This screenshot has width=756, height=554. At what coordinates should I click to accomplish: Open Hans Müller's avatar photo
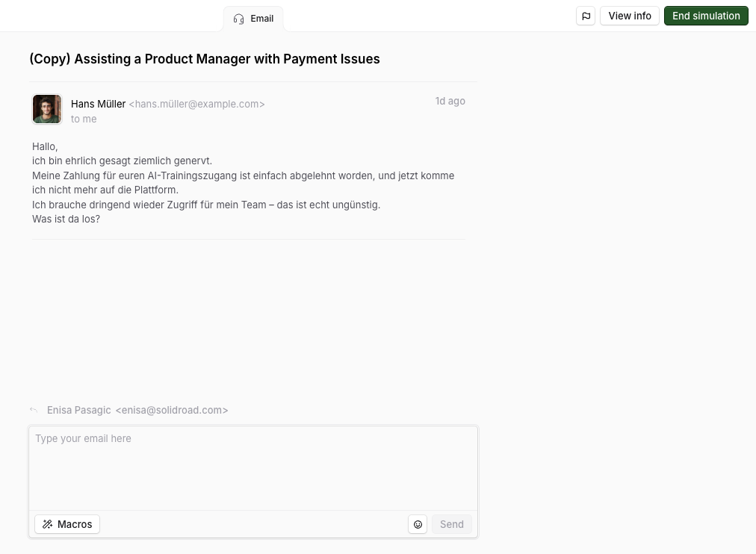47,109
